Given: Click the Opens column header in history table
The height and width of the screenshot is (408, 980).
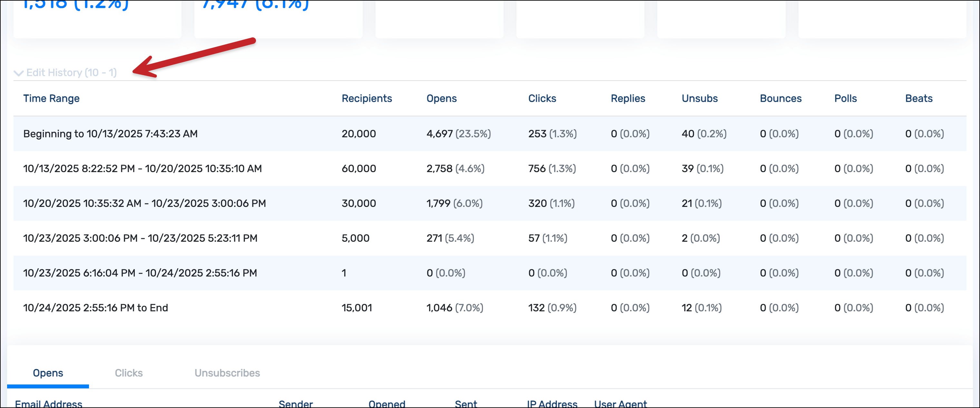Looking at the screenshot, I should click(441, 99).
